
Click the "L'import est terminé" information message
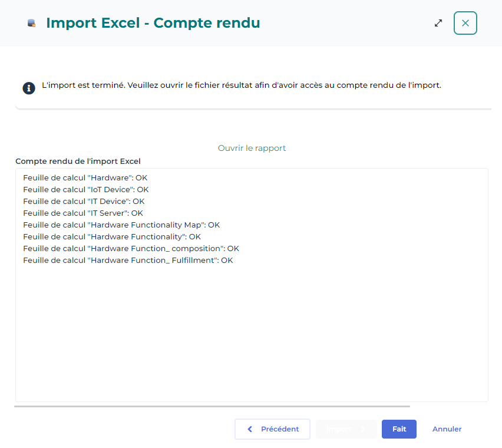[x=242, y=85]
